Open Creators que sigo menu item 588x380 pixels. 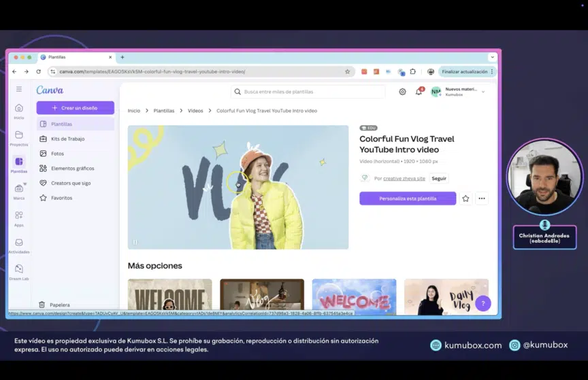click(x=76, y=184)
